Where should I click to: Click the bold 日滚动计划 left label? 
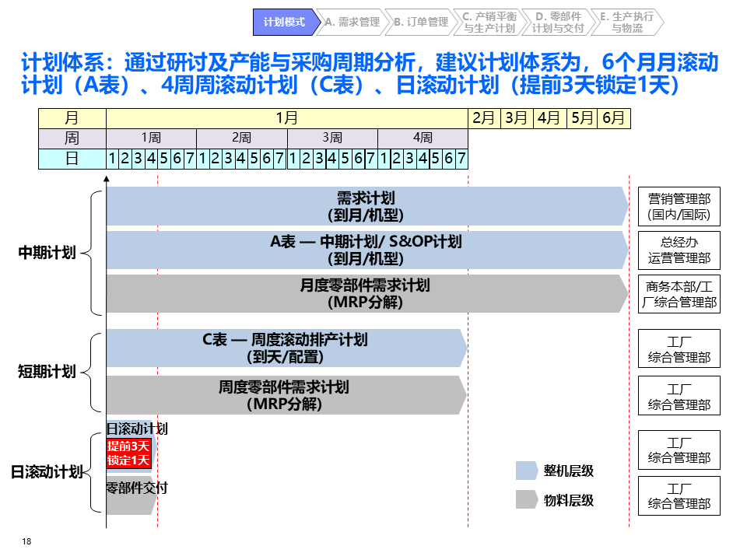47,472
